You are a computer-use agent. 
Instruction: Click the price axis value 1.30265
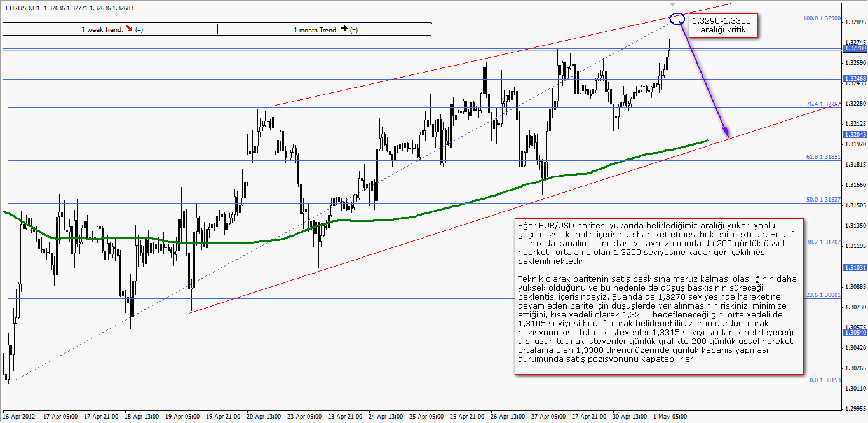coord(855,368)
